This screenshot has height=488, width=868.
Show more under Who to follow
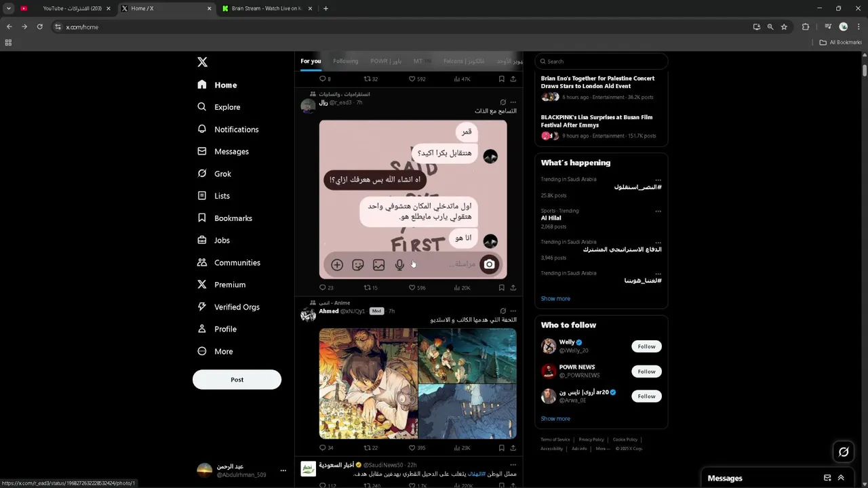click(x=555, y=419)
